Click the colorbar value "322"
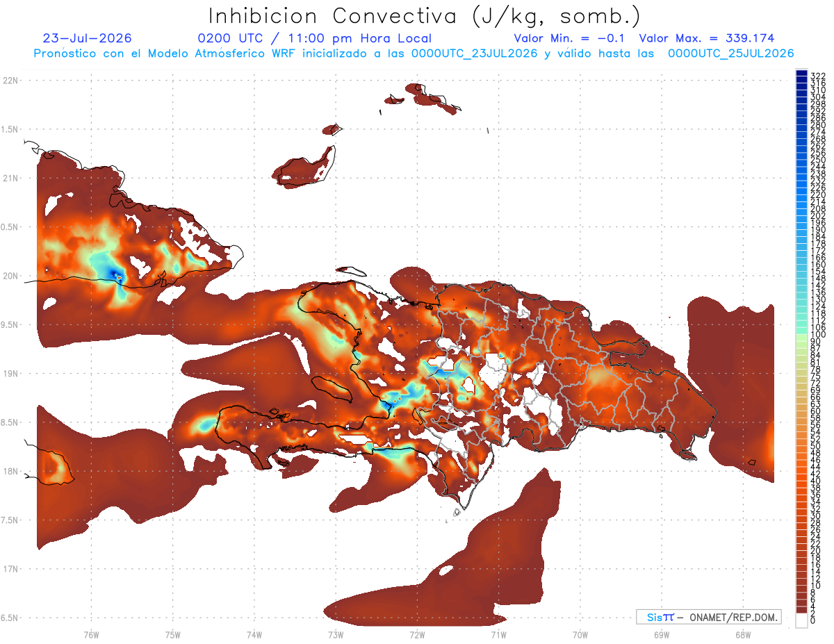 [x=818, y=75]
